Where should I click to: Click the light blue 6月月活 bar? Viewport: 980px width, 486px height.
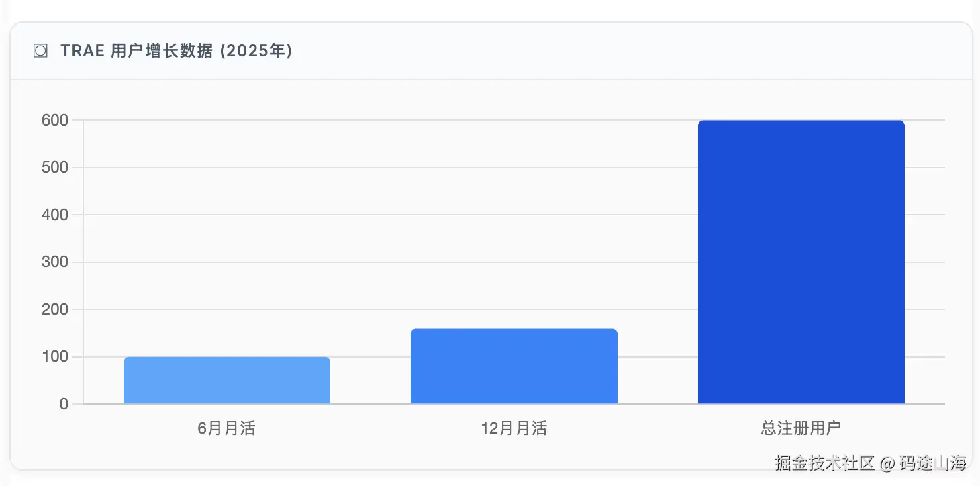[x=227, y=381]
